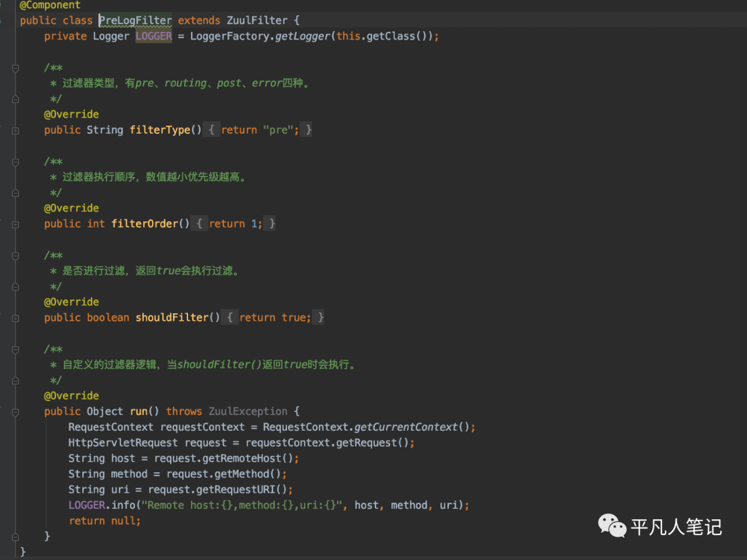Click the fold-end marker of run() closing brace
This screenshot has height=560, width=747.
click(15, 536)
